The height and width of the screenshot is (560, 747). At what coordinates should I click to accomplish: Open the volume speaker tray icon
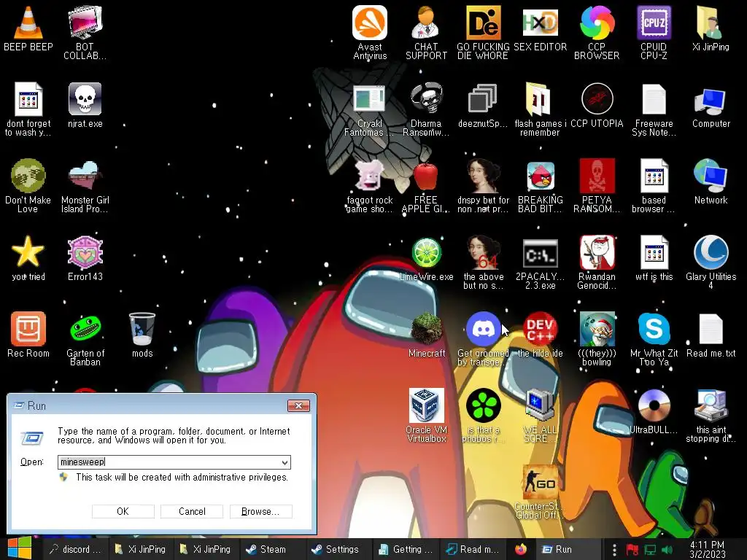click(667, 551)
